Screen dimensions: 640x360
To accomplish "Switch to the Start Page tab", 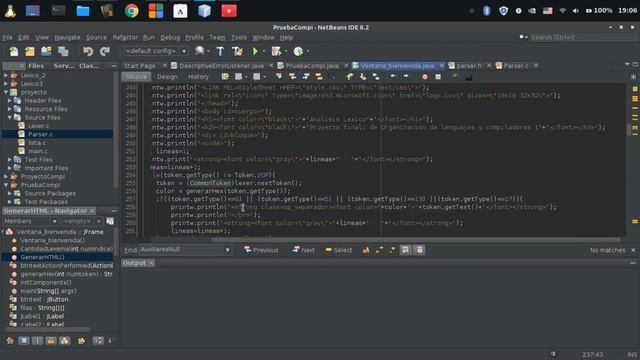I will 140,65.
